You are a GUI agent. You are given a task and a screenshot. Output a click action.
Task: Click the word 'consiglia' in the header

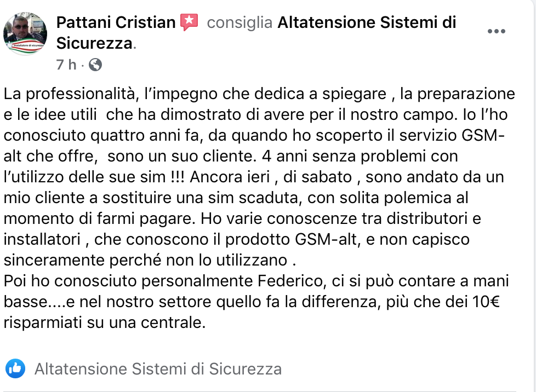(240, 22)
